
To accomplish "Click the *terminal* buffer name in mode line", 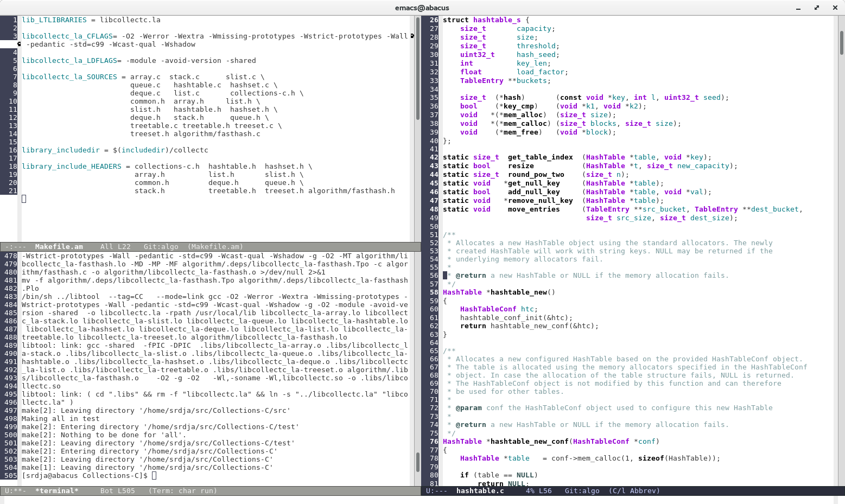I will pyautogui.click(x=56, y=490).
